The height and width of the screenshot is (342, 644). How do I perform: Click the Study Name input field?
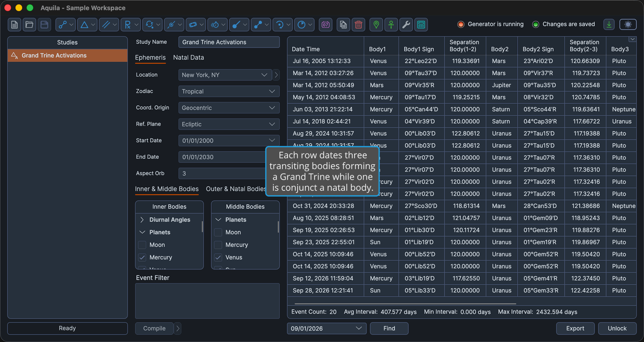pos(229,42)
